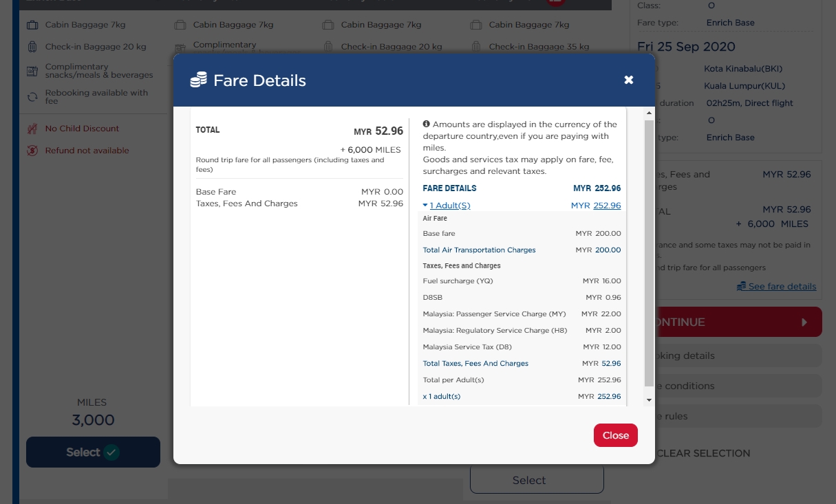Click the Refund not available icon

pos(32,151)
